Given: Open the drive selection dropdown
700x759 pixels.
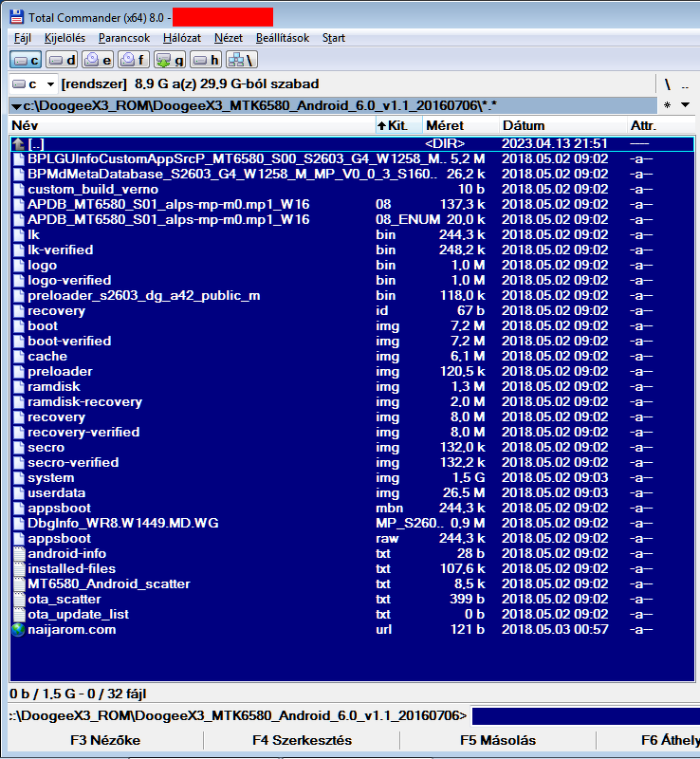Looking at the screenshot, I should [x=50, y=84].
